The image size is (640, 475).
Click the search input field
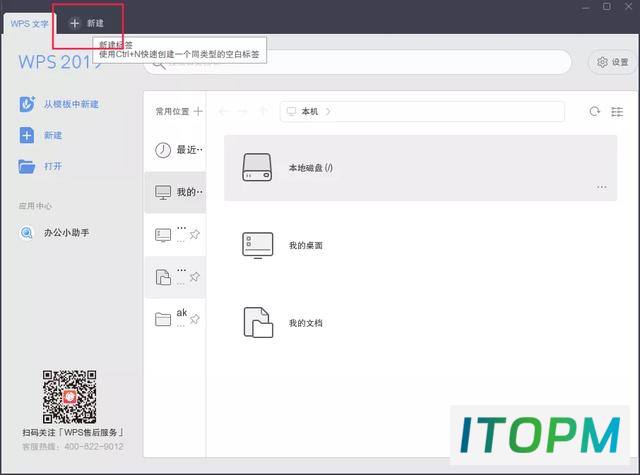(x=357, y=62)
